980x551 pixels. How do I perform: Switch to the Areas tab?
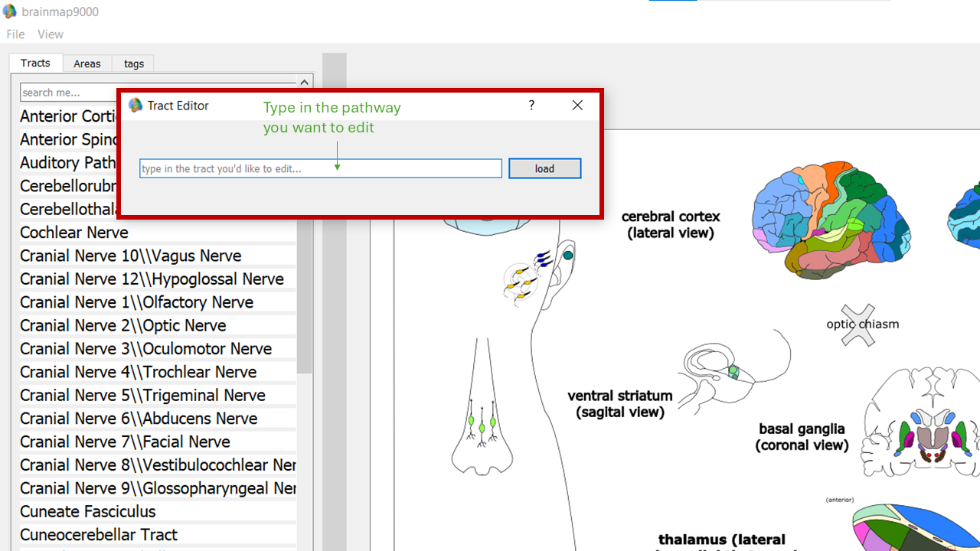[x=87, y=64]
